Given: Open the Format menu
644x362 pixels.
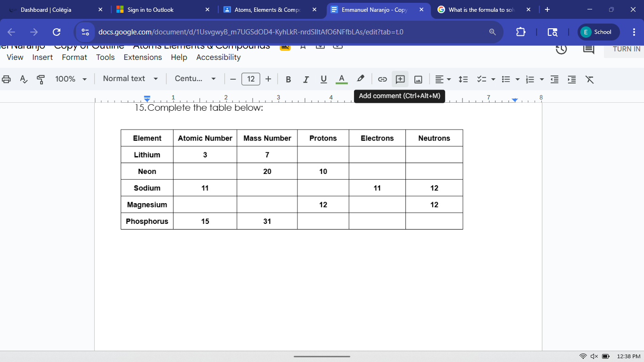Looking at the screenshot, I should click(74, 57).
